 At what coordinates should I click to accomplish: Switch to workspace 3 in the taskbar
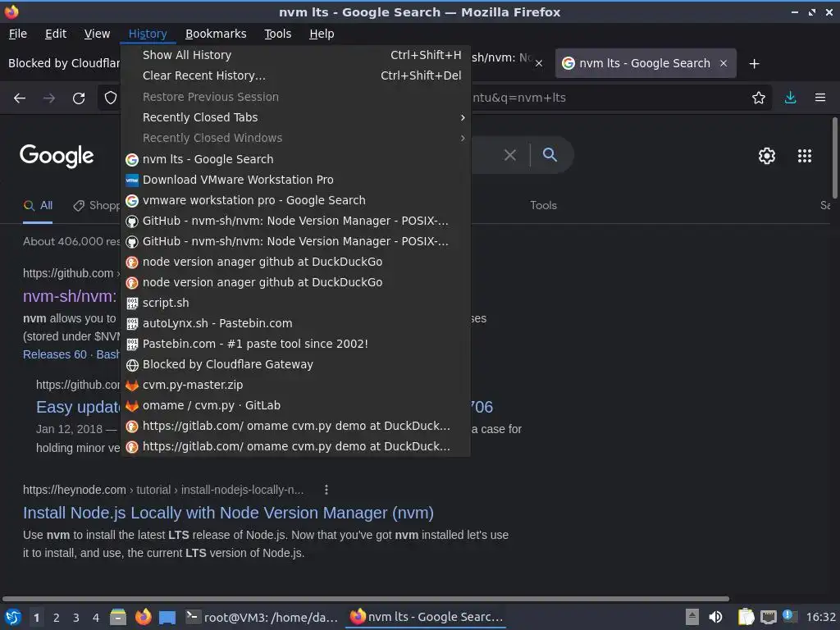click(76, 618)
